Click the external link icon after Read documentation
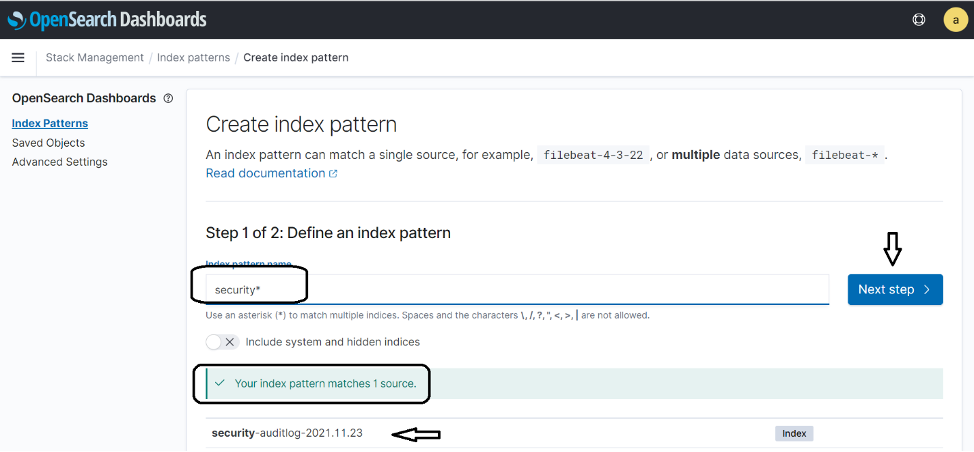The image size is (974, 452). click(333, 174)
